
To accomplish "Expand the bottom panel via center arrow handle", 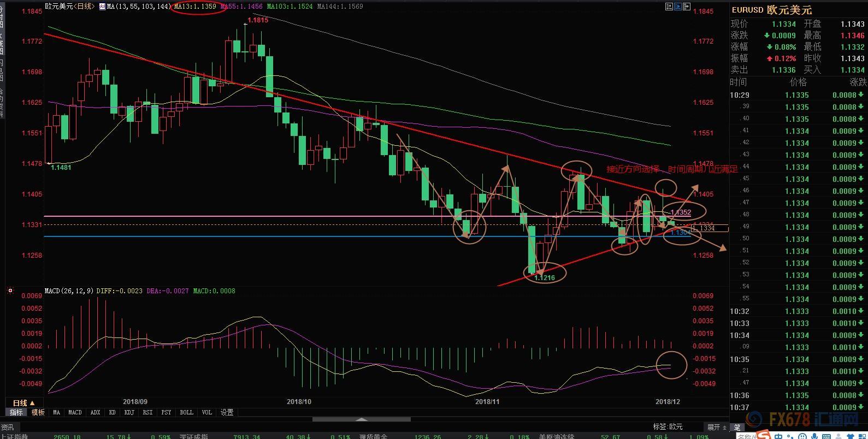I will pos(361,419).
